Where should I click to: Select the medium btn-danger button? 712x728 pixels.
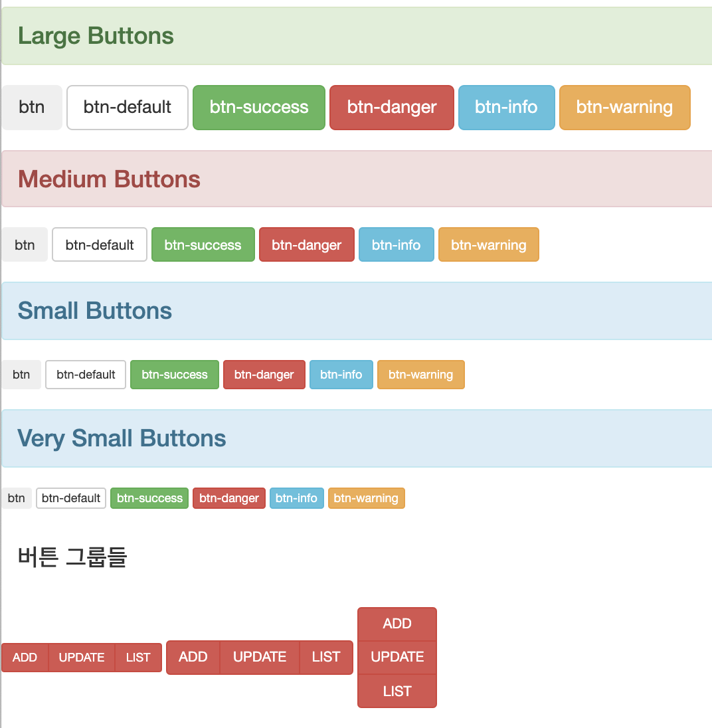pyautogui.click(x=307, y=244)
